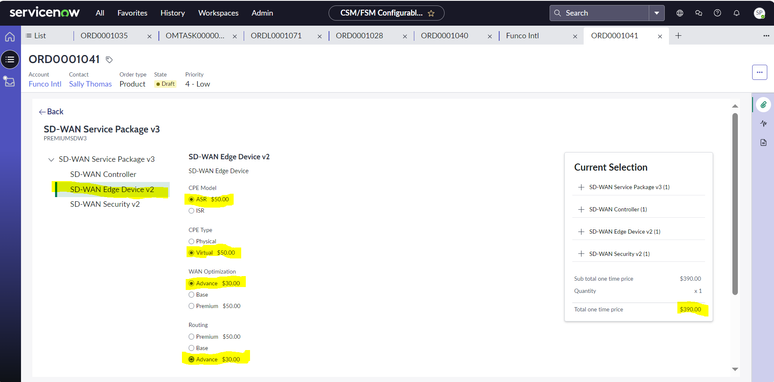Screen dimensions: 774x382
Task: Collapse SD-WAN Service Package v3 tree node
Action: coord(51,160)
